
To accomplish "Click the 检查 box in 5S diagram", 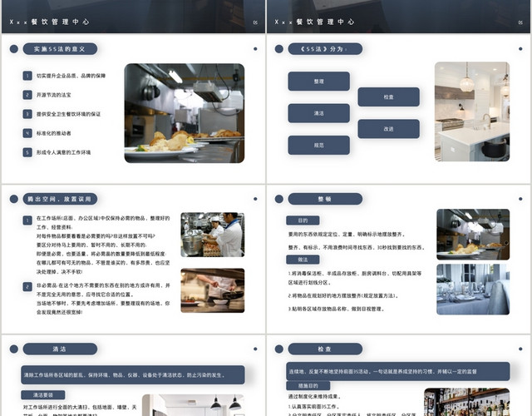I will [x=389, y=97].
